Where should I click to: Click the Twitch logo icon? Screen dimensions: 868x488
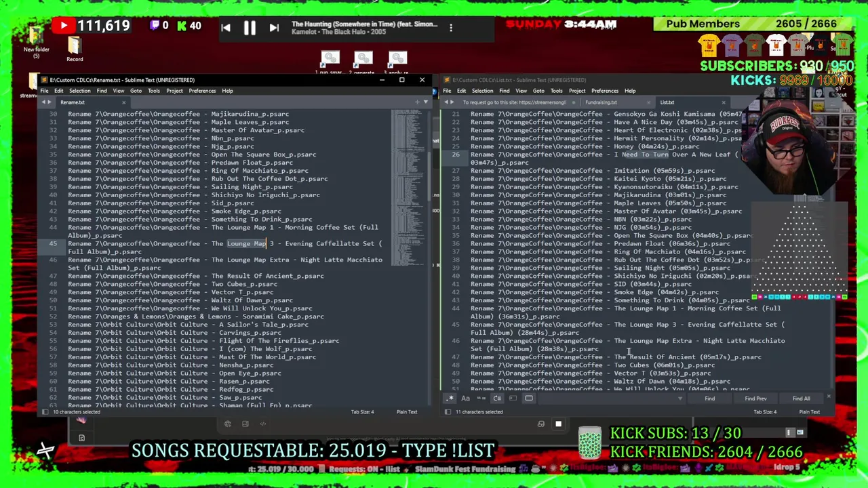(x=155, y=26)
